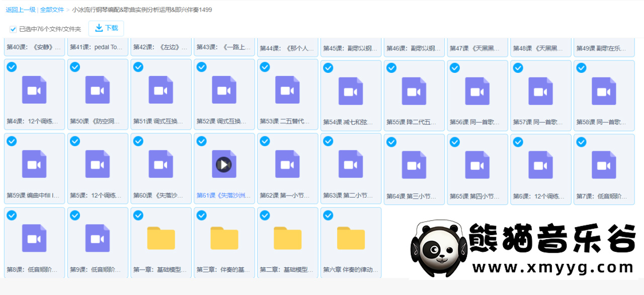644x295 pixels.
Task: Uncheck the select-all 已选中76个文件 checkbox
Action: click(x=13, y=29)
